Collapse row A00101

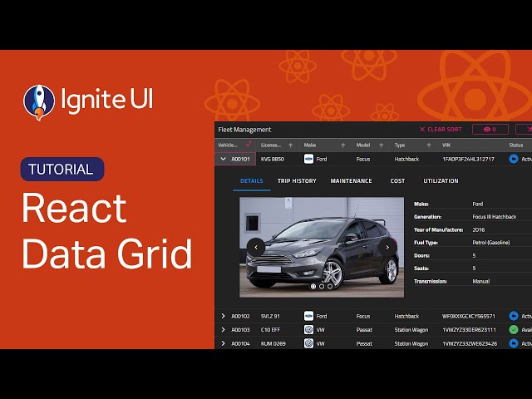223,159
